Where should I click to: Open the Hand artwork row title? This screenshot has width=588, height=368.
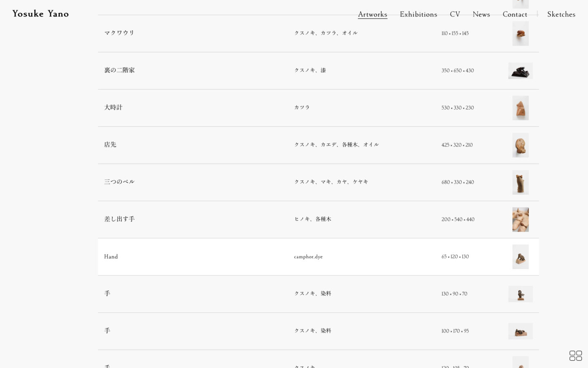click(x=111, y=257)
